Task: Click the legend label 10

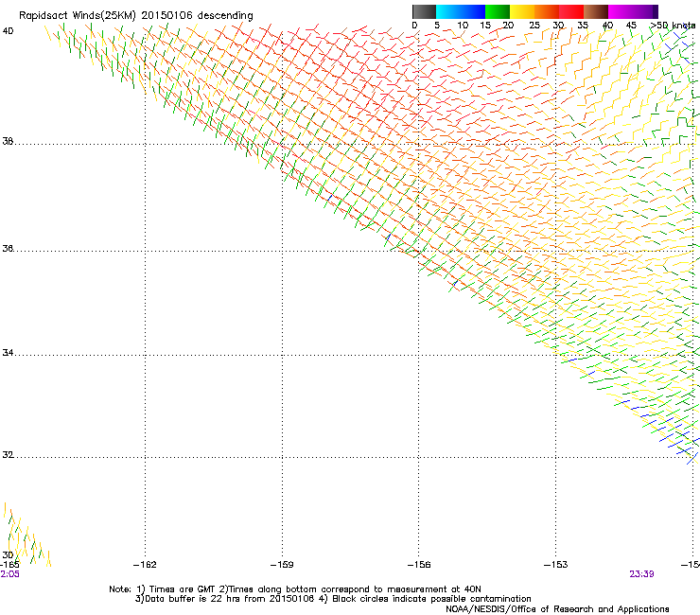Action: point(463,26)
